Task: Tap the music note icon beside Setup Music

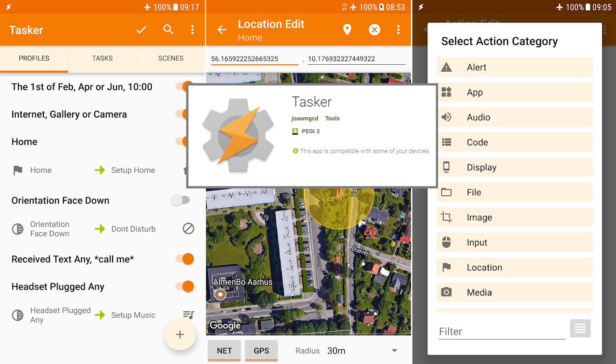Action: 188,315
